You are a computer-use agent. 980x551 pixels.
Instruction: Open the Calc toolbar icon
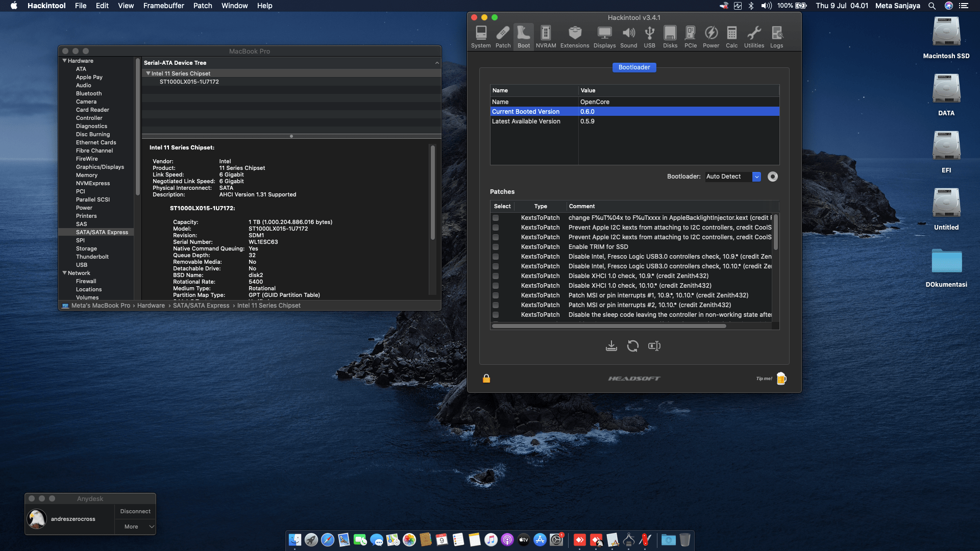click(731, 37)
